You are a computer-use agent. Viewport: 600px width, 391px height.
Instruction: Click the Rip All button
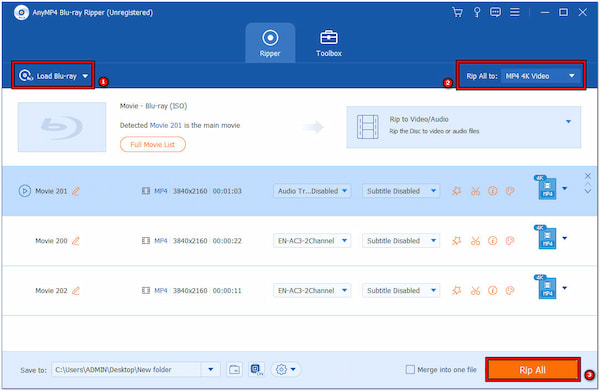(x=533, y=370)
